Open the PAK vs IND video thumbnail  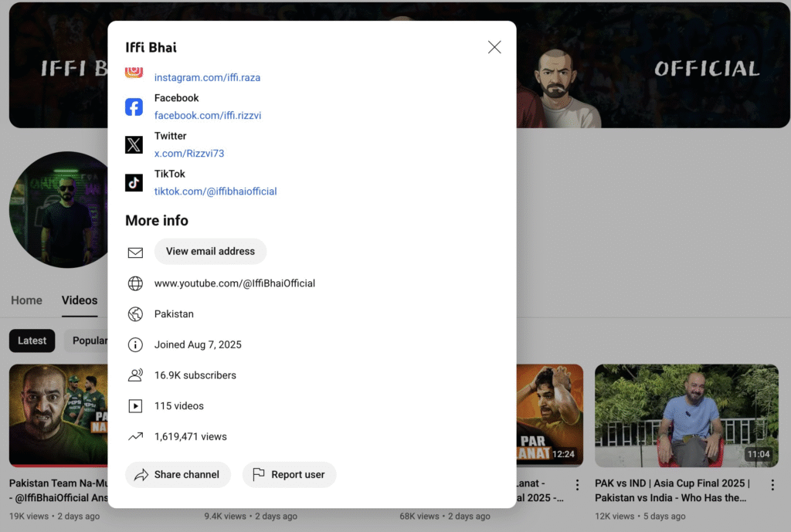(x=686, y=415)
